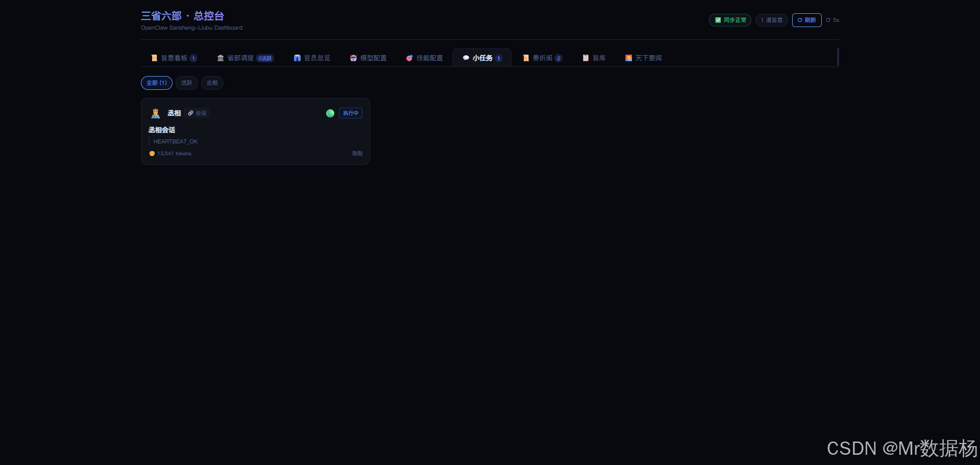
Task: Click the 丞相 avatar icon in the card
Action: pos(156,113)
